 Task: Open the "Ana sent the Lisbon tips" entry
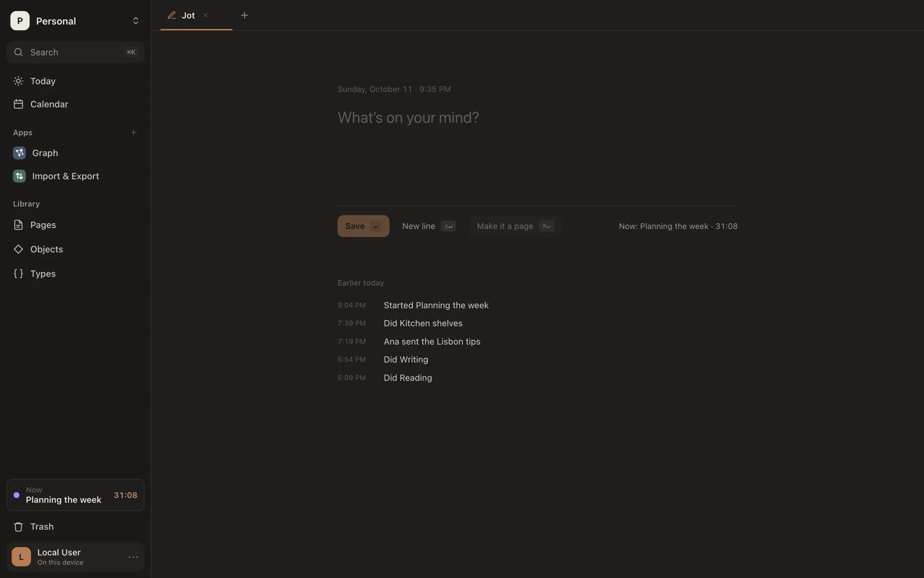(x=432, y=342)
